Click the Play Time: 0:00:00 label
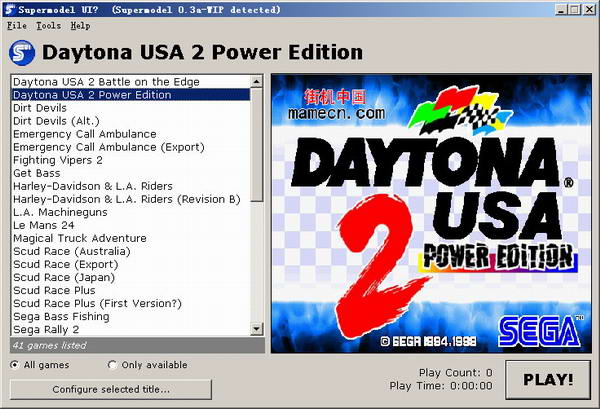The height and width of the screenshot is (409, 600). pyautogui.click(x=441, y=385)
